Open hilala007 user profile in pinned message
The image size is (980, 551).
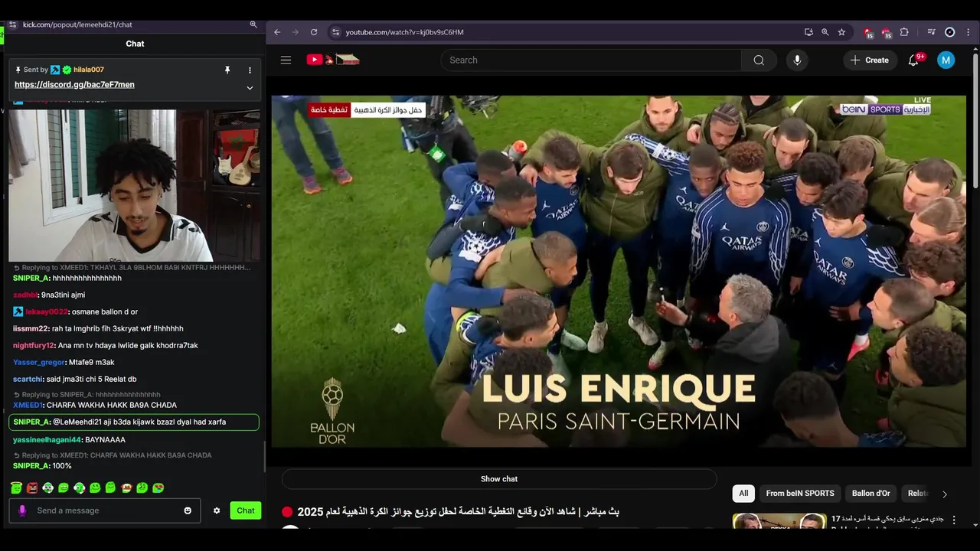[x=89, y=70]
